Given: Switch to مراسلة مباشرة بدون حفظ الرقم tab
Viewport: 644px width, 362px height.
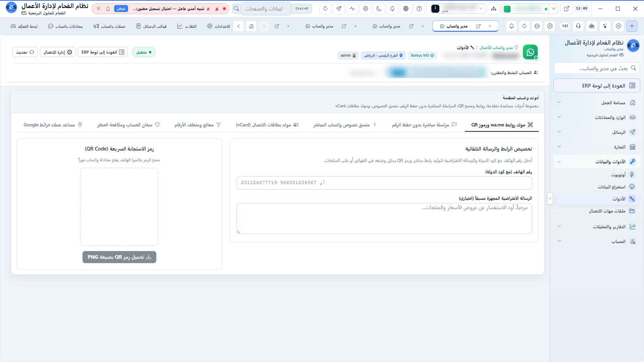Looking at the screenshot, I should (424, 125).
